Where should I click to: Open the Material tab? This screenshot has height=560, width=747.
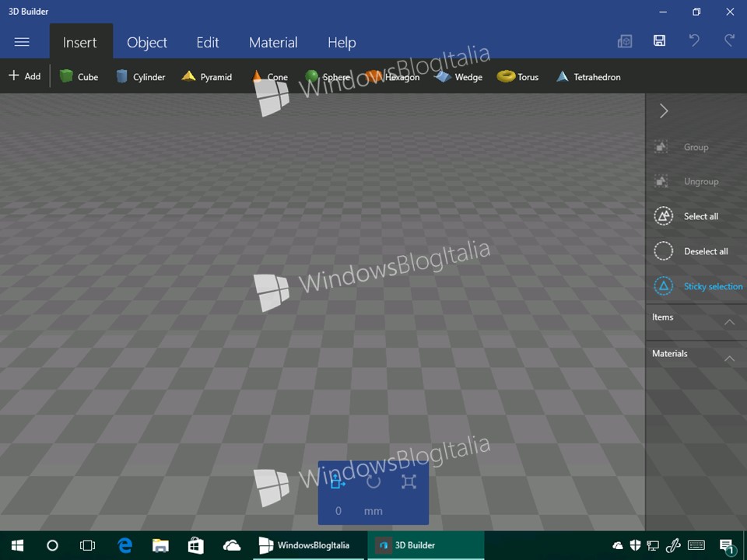click(x=273, y=42)
